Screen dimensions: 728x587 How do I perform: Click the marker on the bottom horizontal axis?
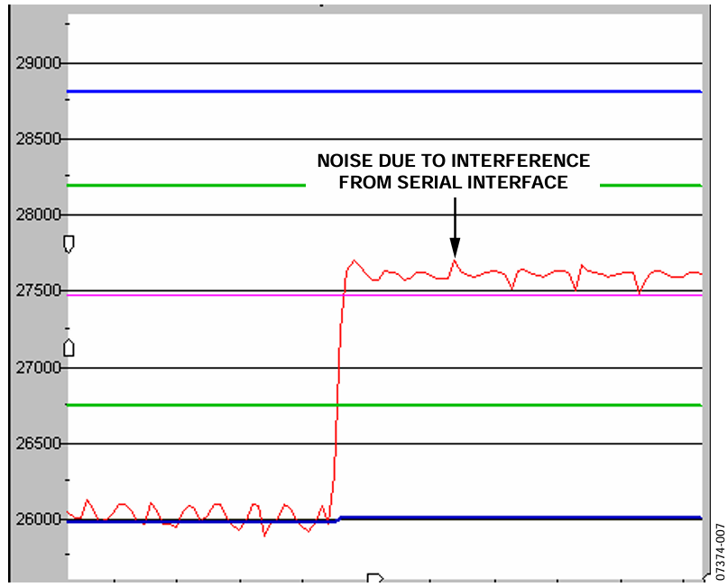pos(375,578)
